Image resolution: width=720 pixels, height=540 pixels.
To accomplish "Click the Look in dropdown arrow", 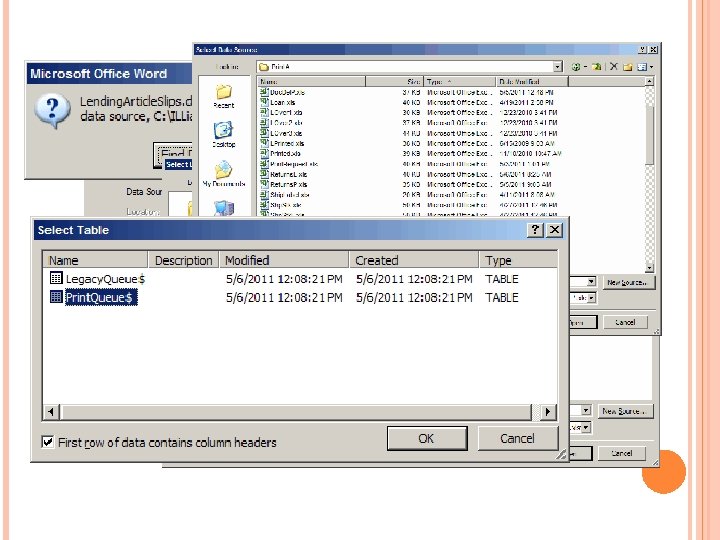I will (557, 67).
